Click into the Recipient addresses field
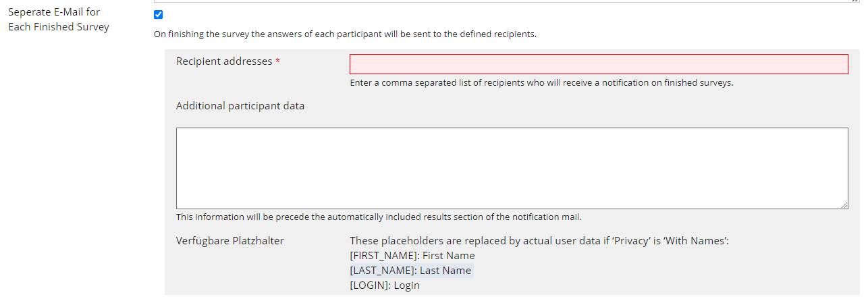This screenshot has width=868, height=301. point(598,64)
